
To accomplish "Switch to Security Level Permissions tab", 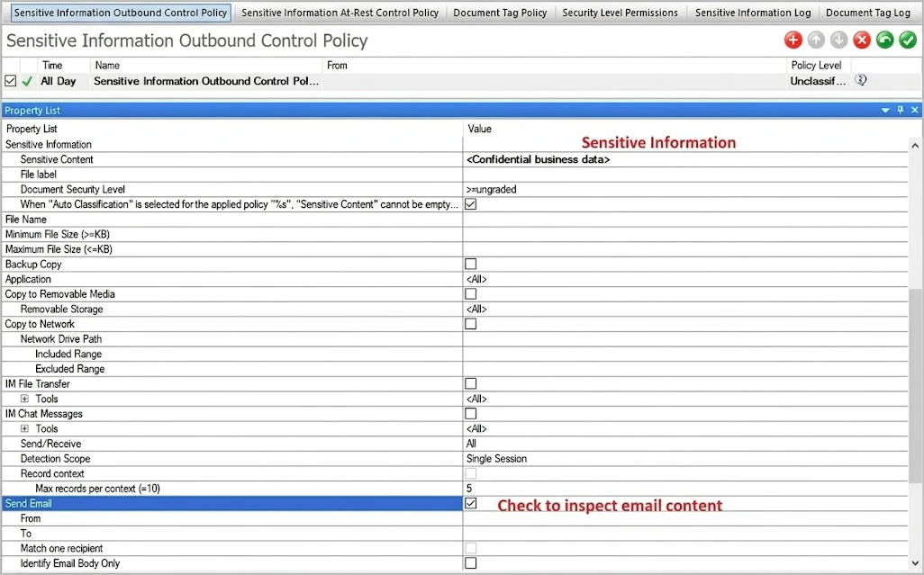I will point(620,13).
